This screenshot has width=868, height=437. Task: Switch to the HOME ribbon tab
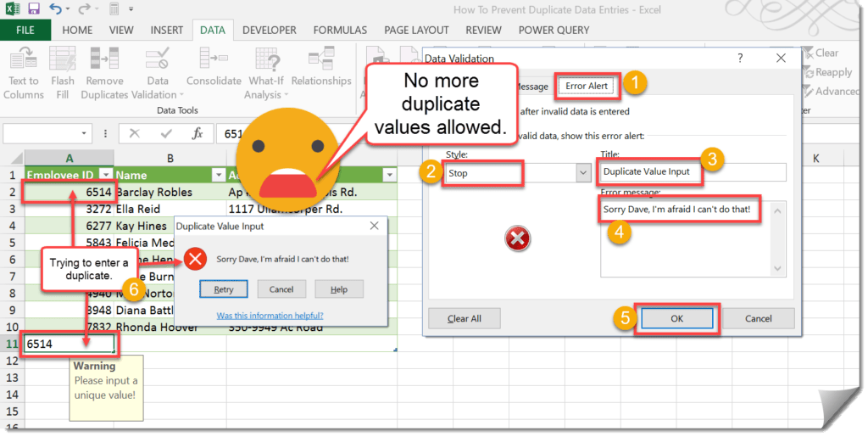click(77, 30)
